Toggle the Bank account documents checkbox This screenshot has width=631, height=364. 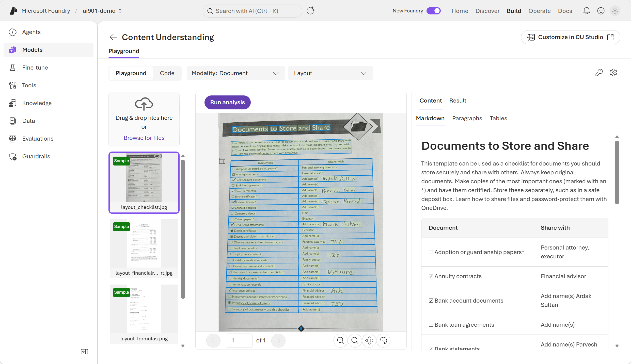coord(431,301)
